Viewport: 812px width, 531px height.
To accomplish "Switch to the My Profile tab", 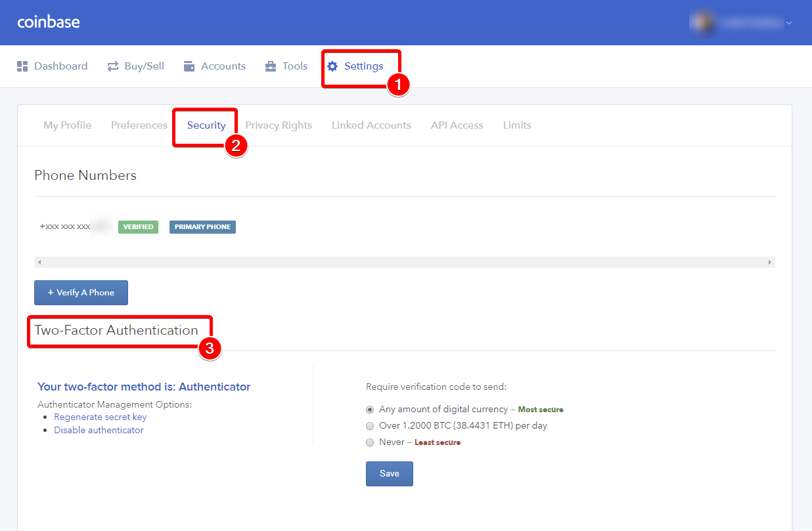I will (x=68, y=125).
